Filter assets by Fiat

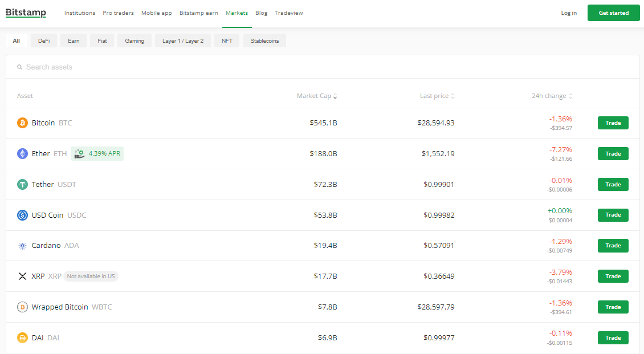pyautogui.click(x=102, y=40)
